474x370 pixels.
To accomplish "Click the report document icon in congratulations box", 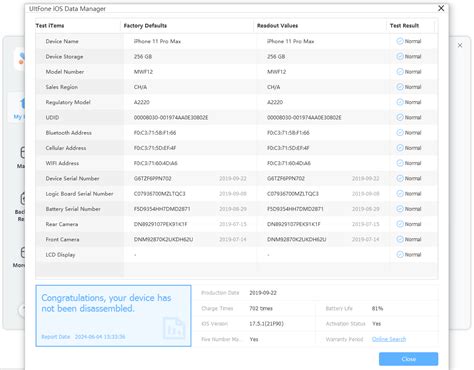I will click(x=174, y=328).
